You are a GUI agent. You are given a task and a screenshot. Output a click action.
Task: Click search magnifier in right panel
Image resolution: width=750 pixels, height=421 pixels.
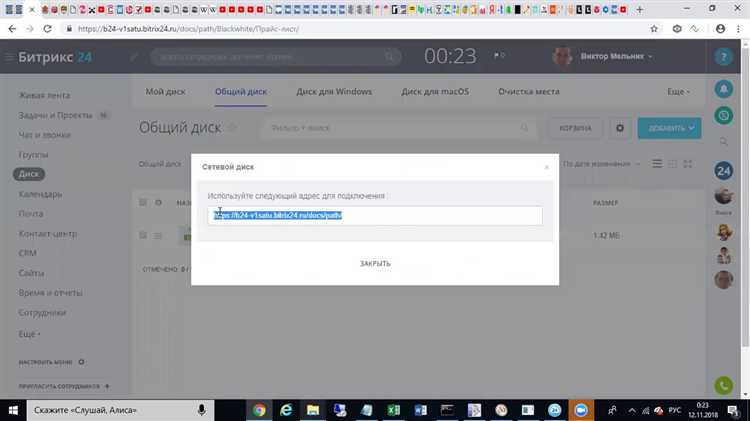point(724,142)
